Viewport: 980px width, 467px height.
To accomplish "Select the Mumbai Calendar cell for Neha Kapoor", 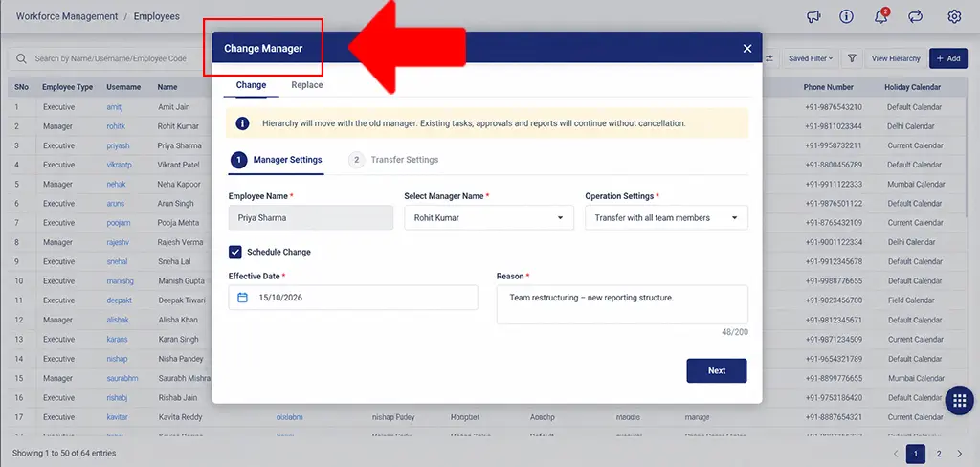I will click(916, 185).
